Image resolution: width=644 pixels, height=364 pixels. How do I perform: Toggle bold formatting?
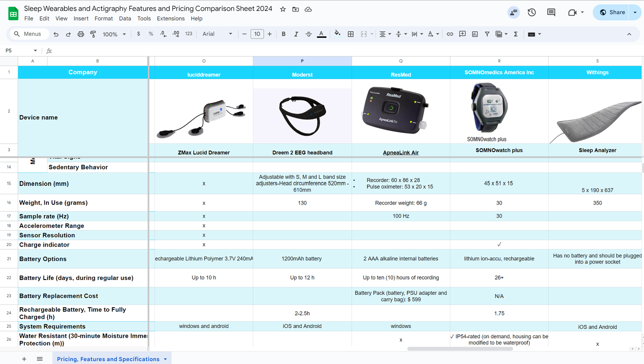pyautogui.click(x=284, y=34)
